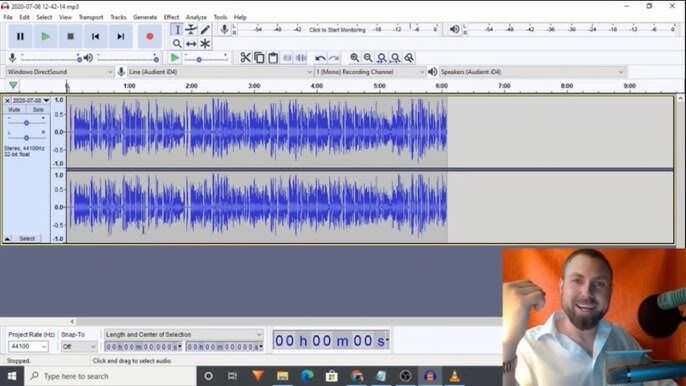Expand the Snap-To Off dropdown
This screenshot has height=386, width=686.
(x=79, y=346)
